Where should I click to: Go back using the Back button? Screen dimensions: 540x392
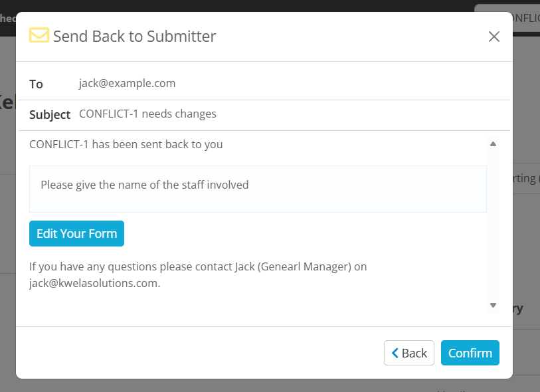coord(409,353)
